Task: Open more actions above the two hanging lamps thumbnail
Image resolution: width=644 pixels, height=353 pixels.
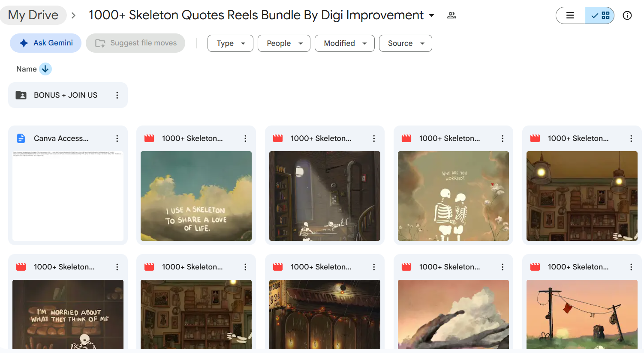Action: tap(631, 138)
